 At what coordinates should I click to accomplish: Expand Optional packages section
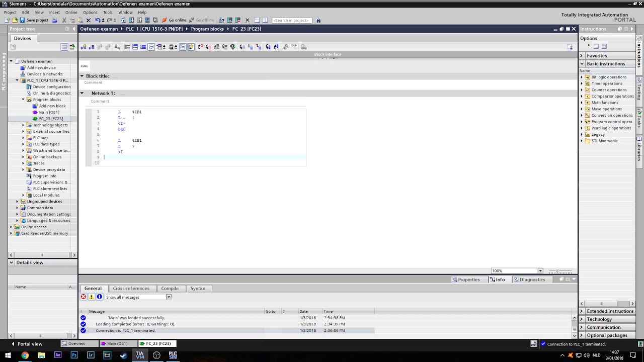[582, 335]
